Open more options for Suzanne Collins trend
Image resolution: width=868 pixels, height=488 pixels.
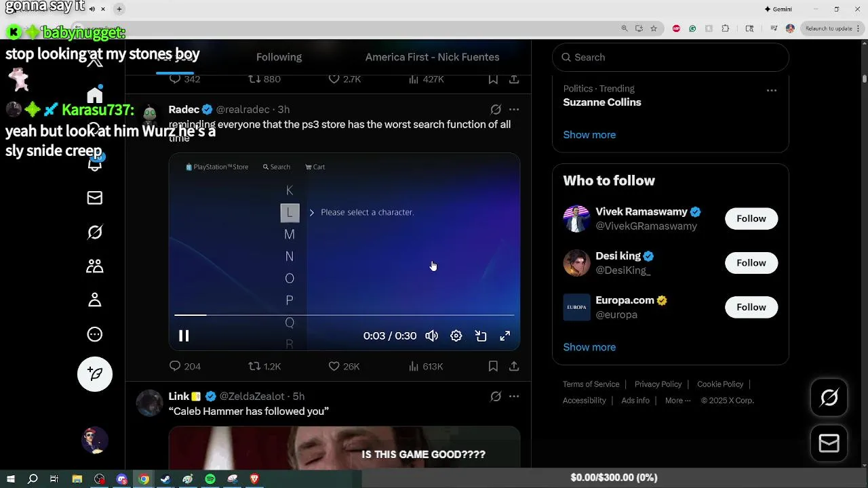pos(771,90)
